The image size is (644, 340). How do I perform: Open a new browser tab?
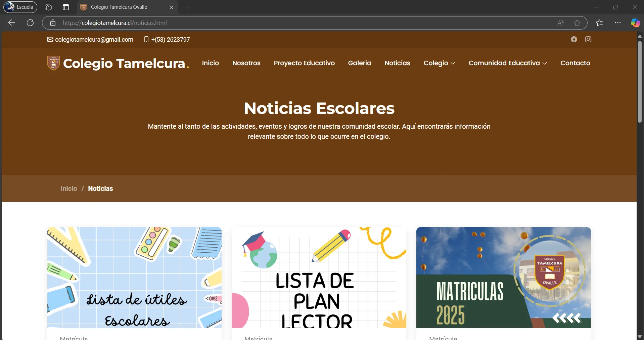click(x=187, y=7)
